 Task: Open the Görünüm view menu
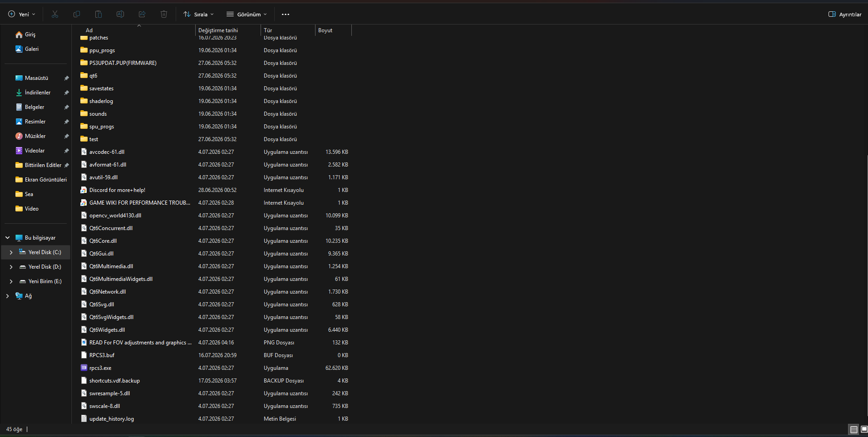pos(247,14)
